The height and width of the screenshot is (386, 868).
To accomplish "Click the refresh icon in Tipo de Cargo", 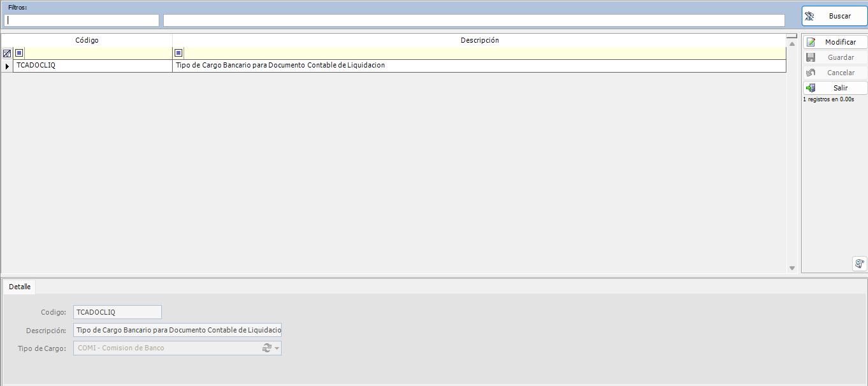I will 267,348.
